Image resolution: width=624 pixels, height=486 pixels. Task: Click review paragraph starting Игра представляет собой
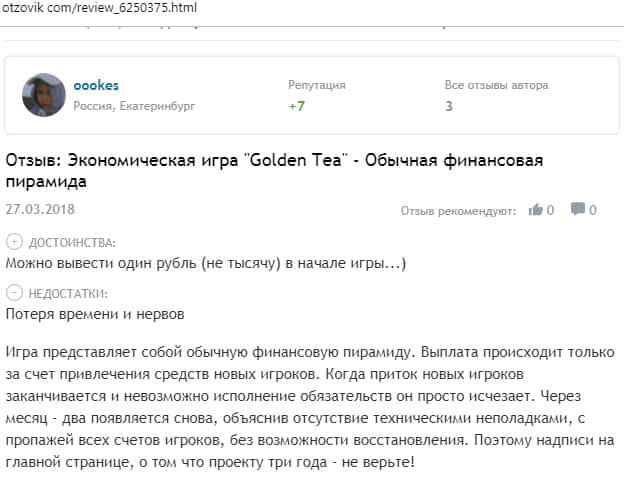coord(310,407)
